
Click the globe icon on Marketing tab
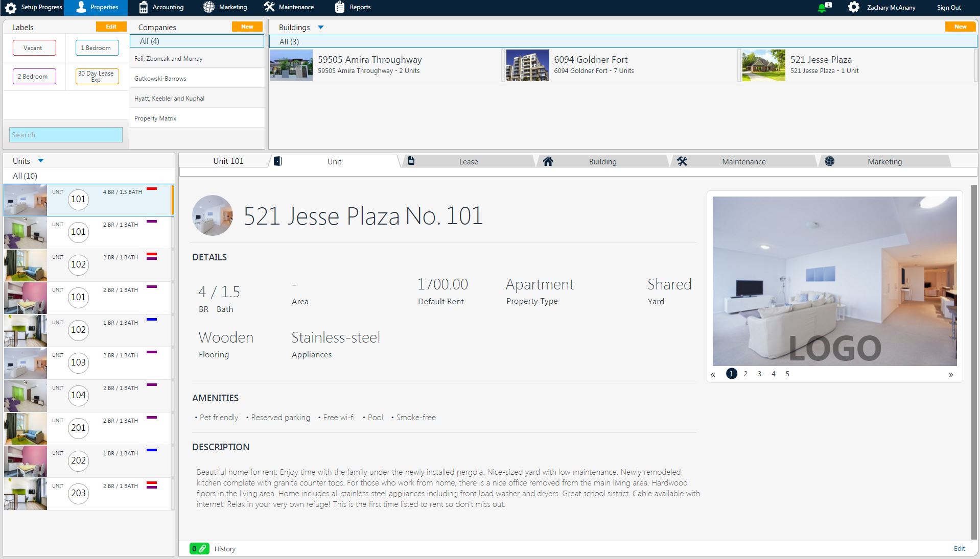tap(830, 161)
